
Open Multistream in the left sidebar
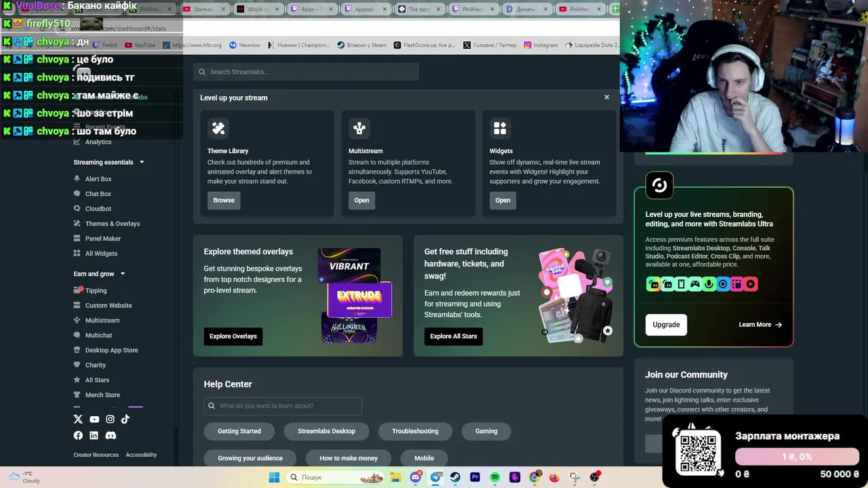click(96, 321)
